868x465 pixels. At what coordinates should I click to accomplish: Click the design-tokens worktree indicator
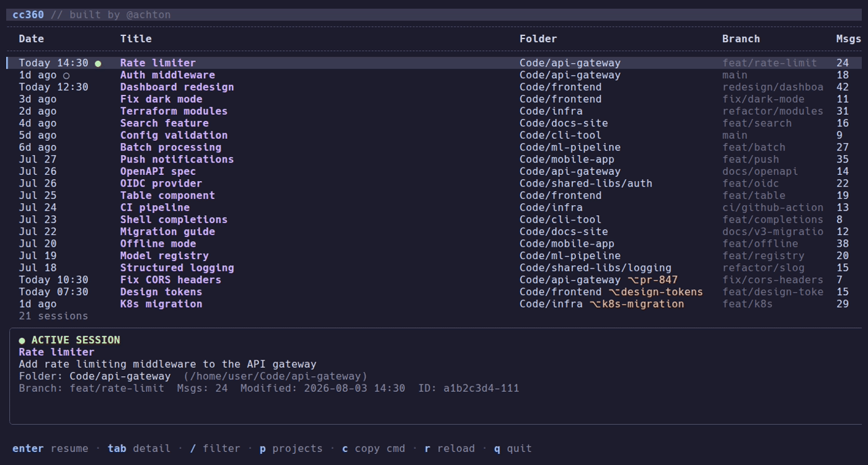[656, 292]
